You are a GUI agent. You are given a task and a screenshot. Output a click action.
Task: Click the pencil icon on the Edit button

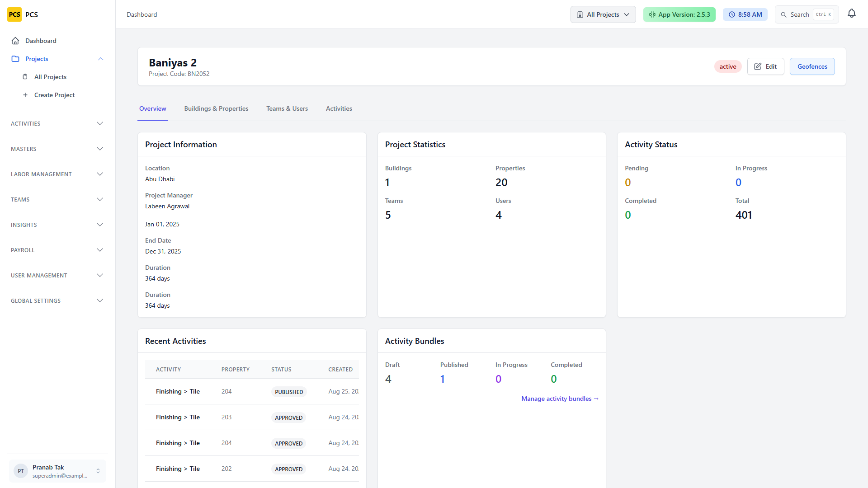click(758, 66)
